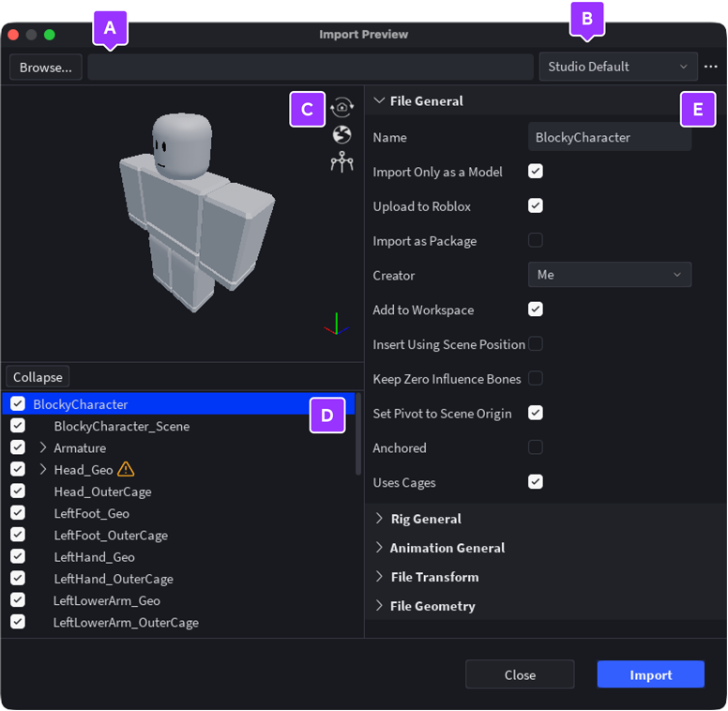Uncheck Head_OuterCage item checkbox
Image resolution: width=728 pixels, height=711 pixels.
(x=18, y=491)
